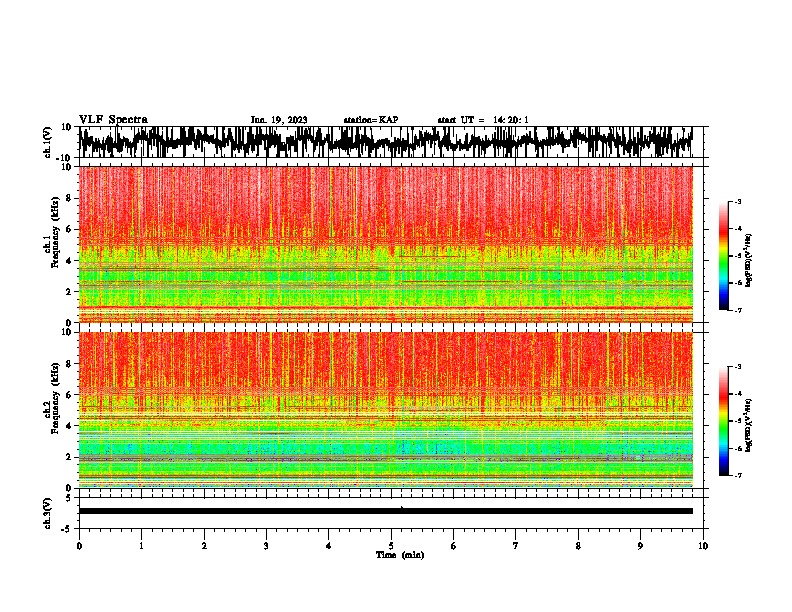The height and width of the screenshot is (612, 792).
Task: Click the 'Time (min)' axis title
Action: tap(400, 555)
